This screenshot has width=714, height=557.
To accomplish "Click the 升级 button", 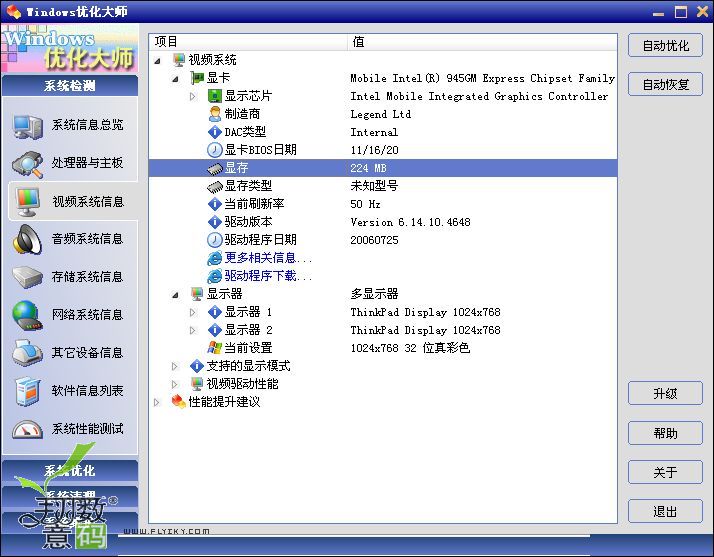I will pos(665,393).
